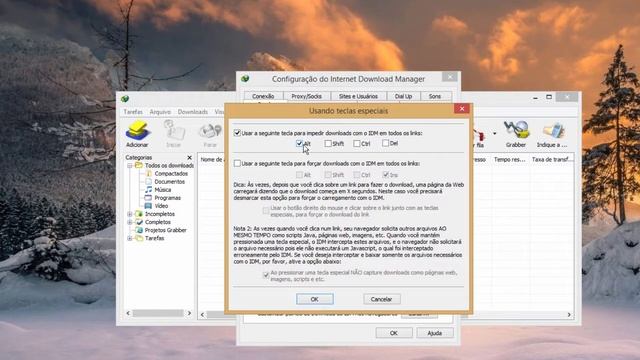Switch to the Conexão tab
640x360 pixels.
(x=263, y=96)
